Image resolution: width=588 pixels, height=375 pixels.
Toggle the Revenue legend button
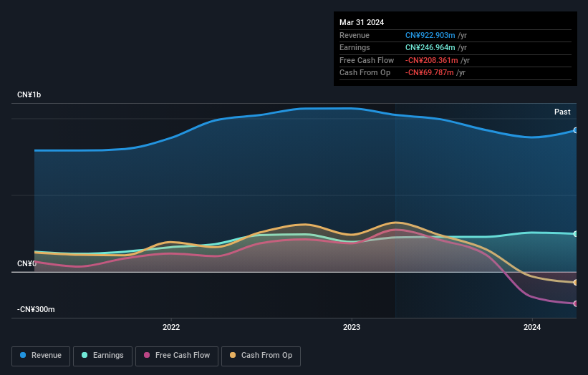(41, 356)
